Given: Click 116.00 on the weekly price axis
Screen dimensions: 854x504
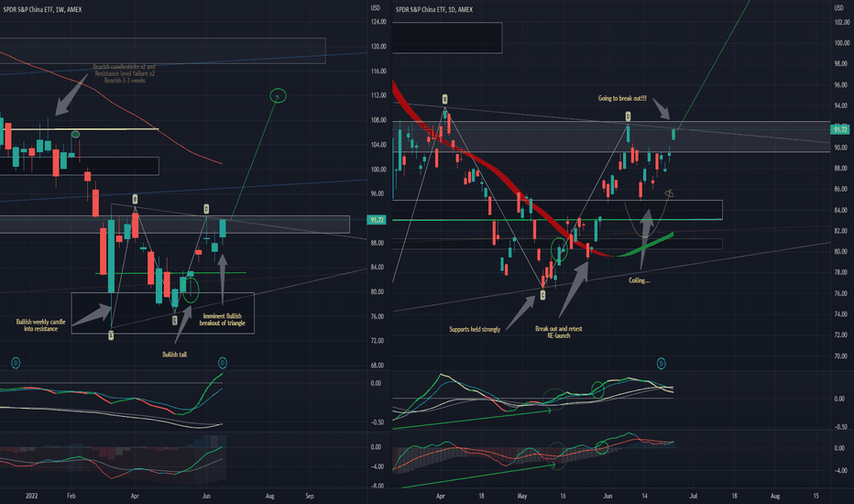Looking at the screenshot, I should (x=378, y=71).
